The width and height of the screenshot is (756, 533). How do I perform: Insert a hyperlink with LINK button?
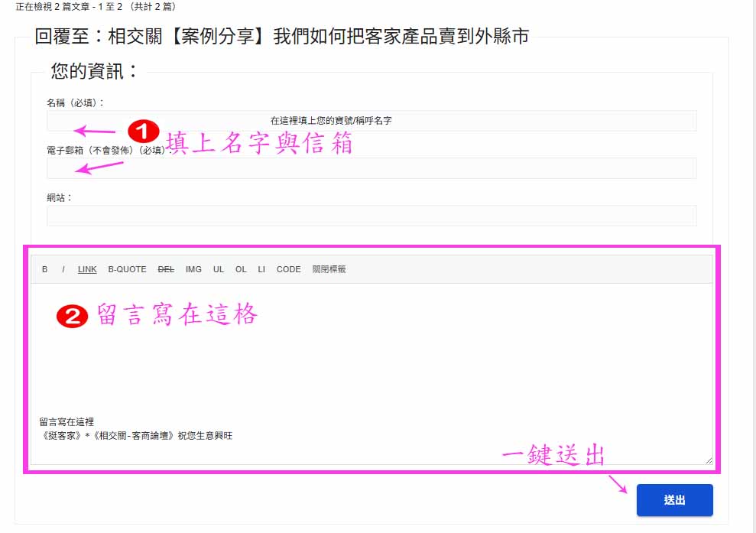pos(87,269)
